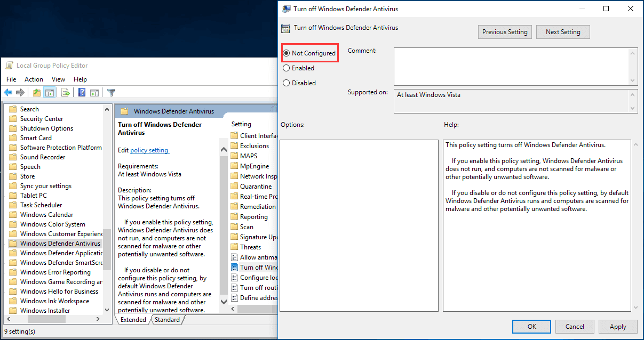Click the console tree vertical scrollbar thumb
This screenshot has width=644, height=340.
click(x=107, y=249)
